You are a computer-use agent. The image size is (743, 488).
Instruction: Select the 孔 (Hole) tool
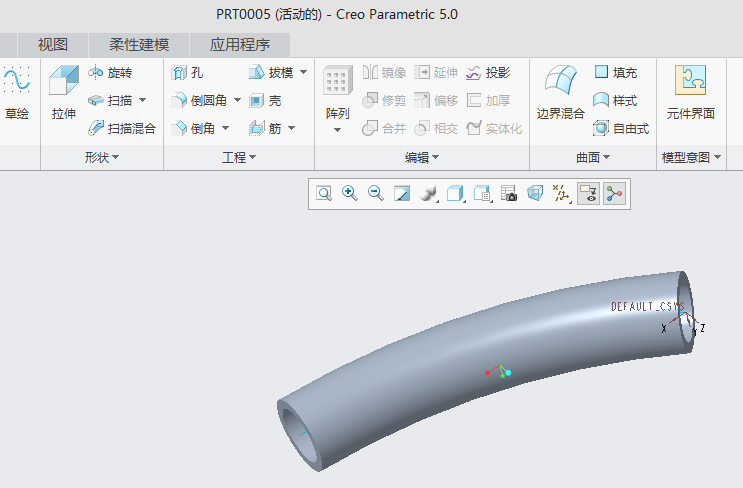[x=187, y=72]
